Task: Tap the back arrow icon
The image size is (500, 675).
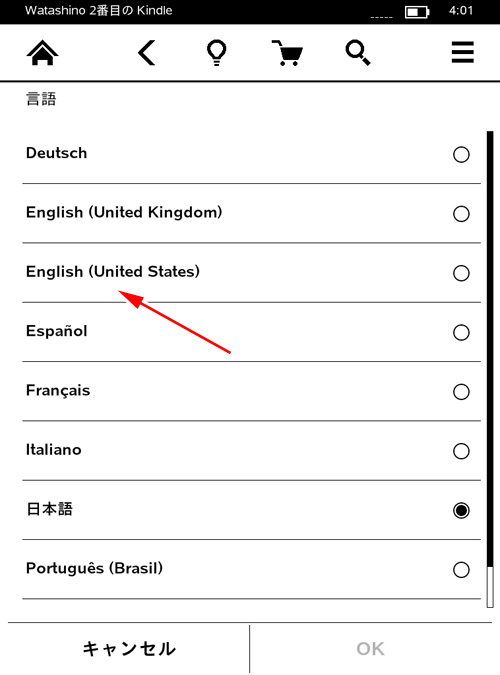Action: pos(146,53)
